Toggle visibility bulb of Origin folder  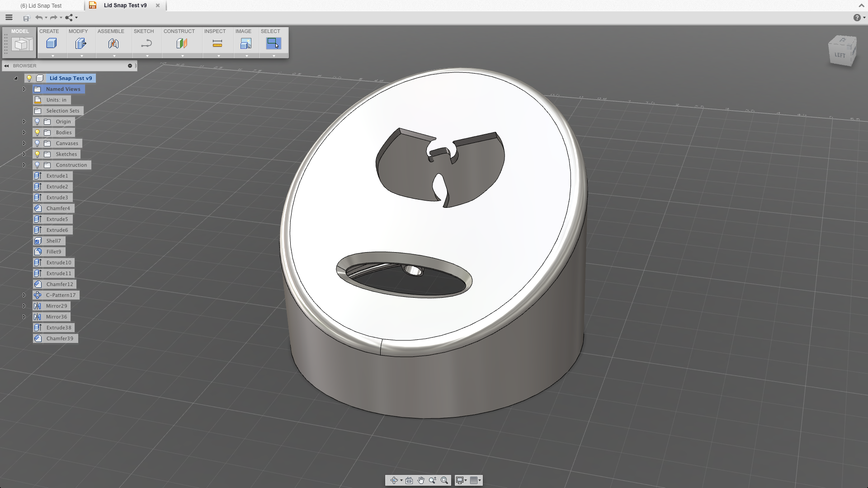[x=38, y=122]
